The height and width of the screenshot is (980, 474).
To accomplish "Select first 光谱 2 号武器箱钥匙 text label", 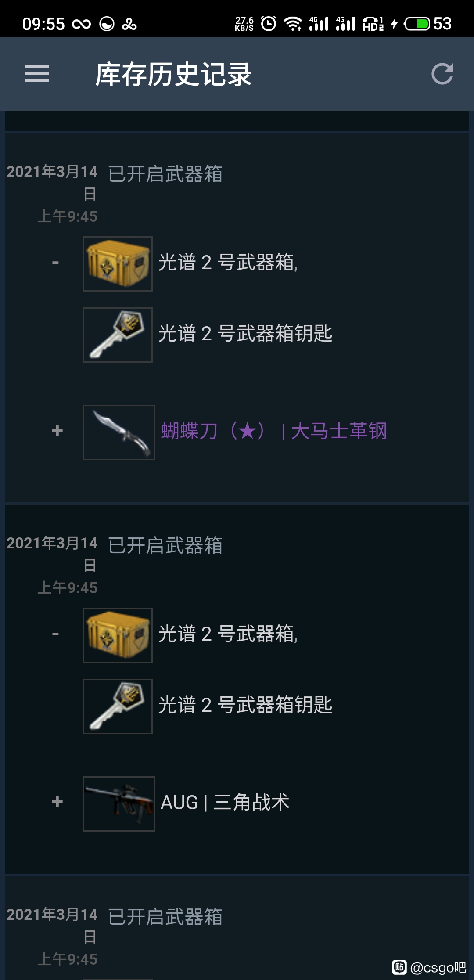I will [245, 334].
